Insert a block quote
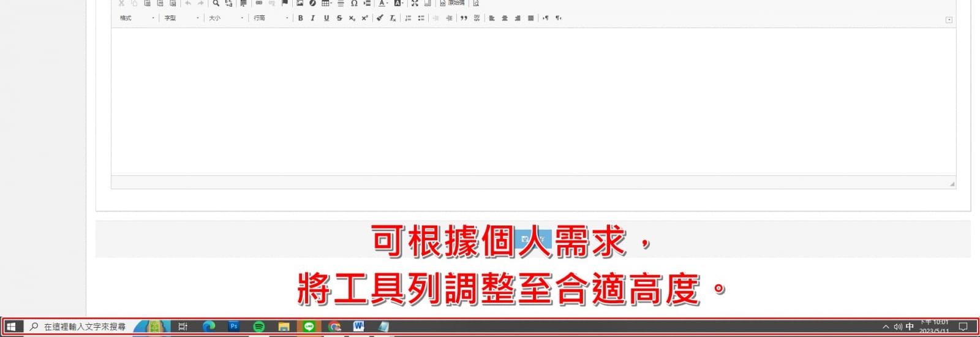The image size is (980, 337). click(x=464, y=18)
